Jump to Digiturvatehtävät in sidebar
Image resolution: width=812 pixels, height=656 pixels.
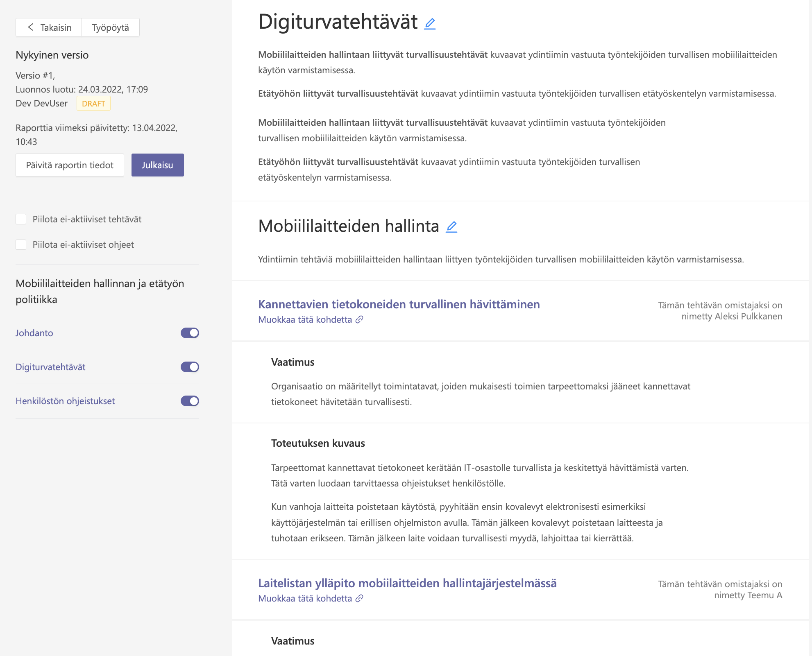[50, 367]
